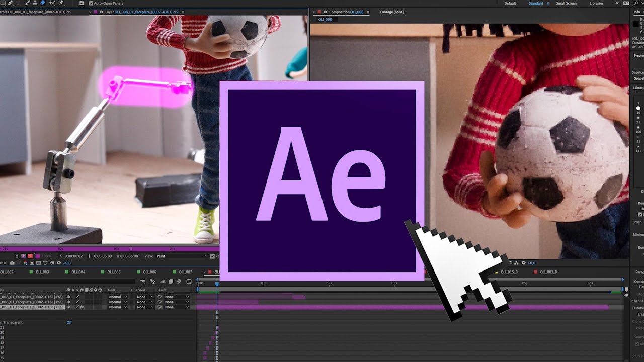
Task: Take a snapshot with the camera icon
Action: pyautogui.click(x=12, y=263)
